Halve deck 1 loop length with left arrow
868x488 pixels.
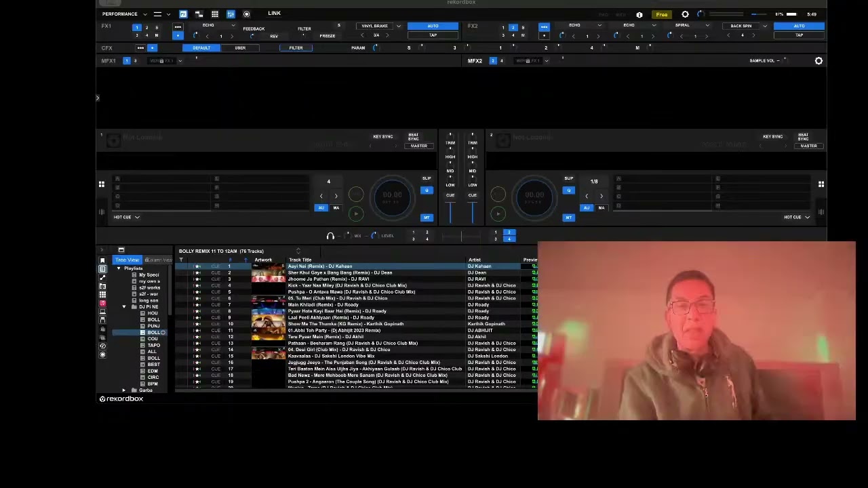pos(321,196)
